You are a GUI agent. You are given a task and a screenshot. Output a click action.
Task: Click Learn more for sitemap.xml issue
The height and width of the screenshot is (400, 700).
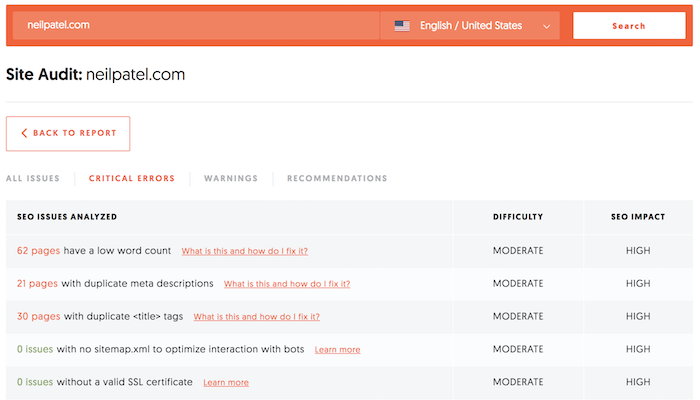[338, 350]
